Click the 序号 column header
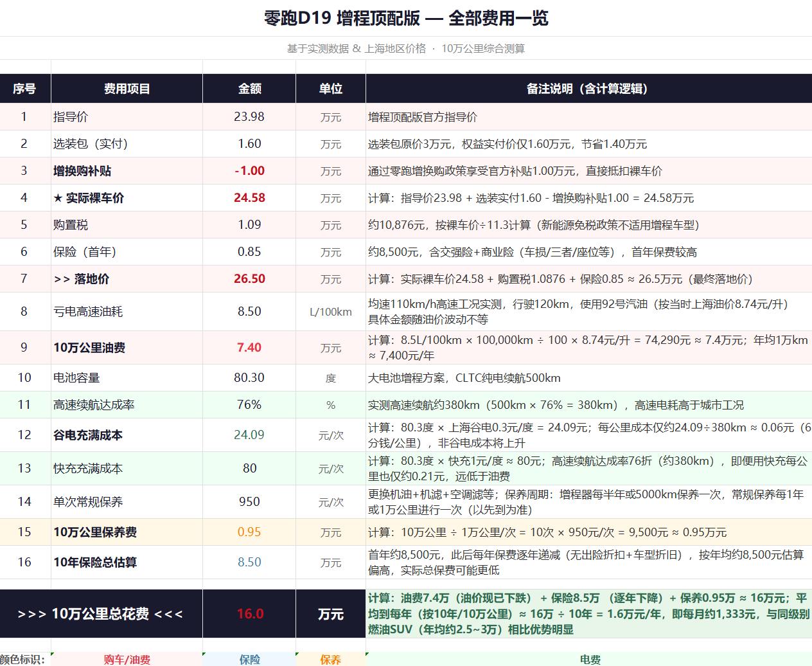 25,89
